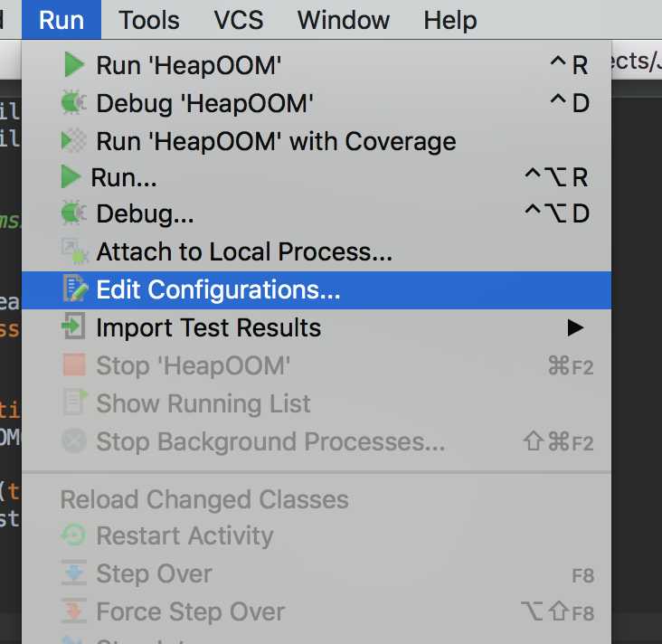Open the VCS menu
The width and height of the screenshot is (662, 644).
pyautogui.click(x=238, y=20)
